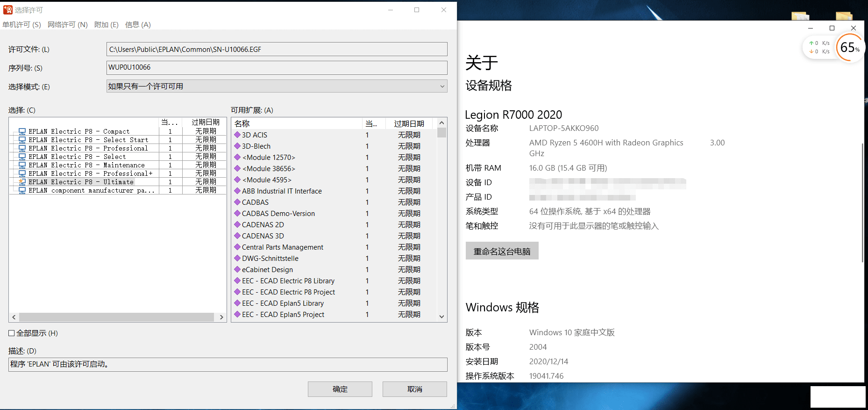This screenshot has width=868, height=410.
Task: Click the license list horizontal scrollbar thumb
Action: (x=117, y=317)
